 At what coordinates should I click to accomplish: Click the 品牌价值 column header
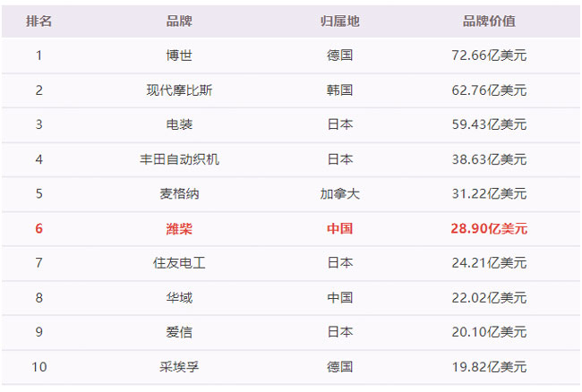point(489,21)
